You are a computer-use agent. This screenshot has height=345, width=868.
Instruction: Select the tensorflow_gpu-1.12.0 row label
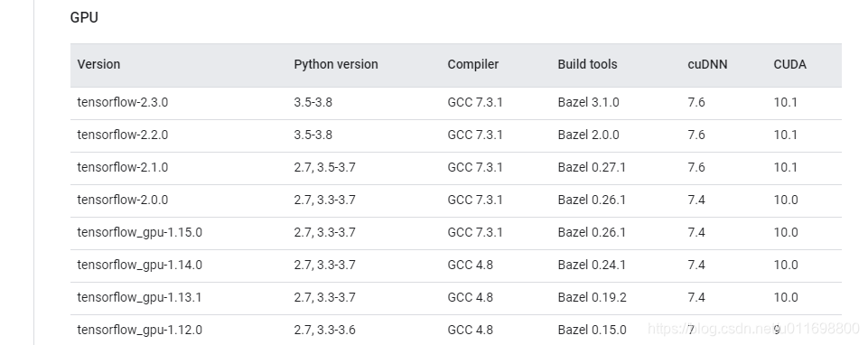pos(139,331)
